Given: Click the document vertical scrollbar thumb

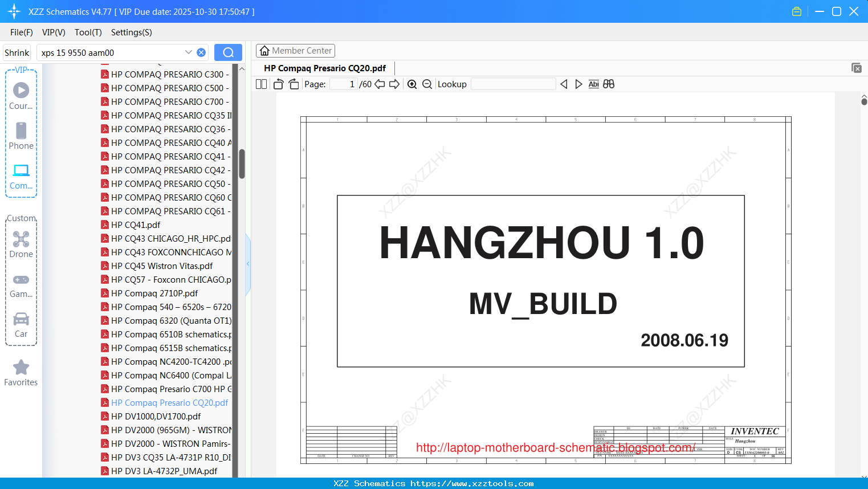Looking at the screenshot, I should (x=864, y=101).
